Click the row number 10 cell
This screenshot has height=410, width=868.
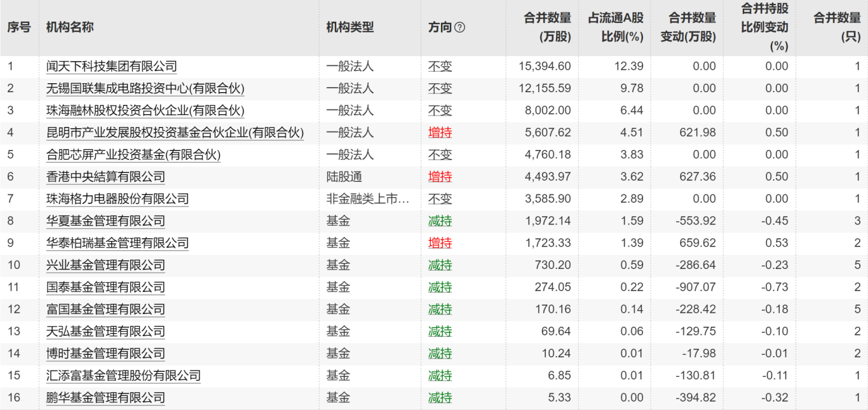point(14,265)
